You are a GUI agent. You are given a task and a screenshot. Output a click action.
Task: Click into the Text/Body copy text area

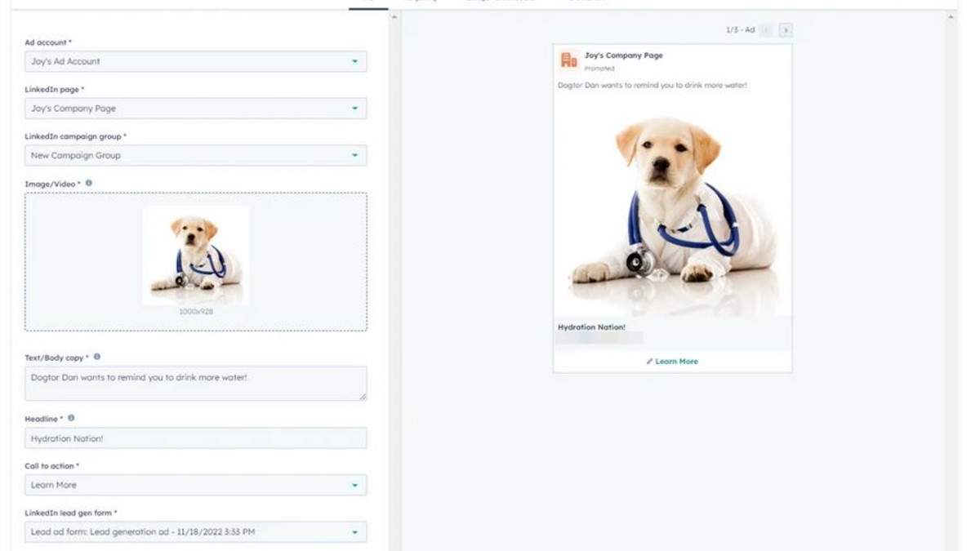(x=195, y=383)
